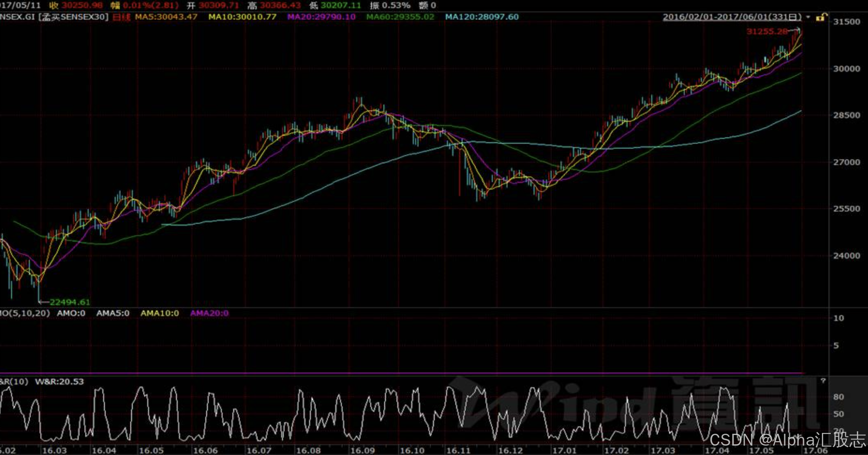Click the 28500 price axis label
The image size is (868, 455).
(x=846, y=115)
